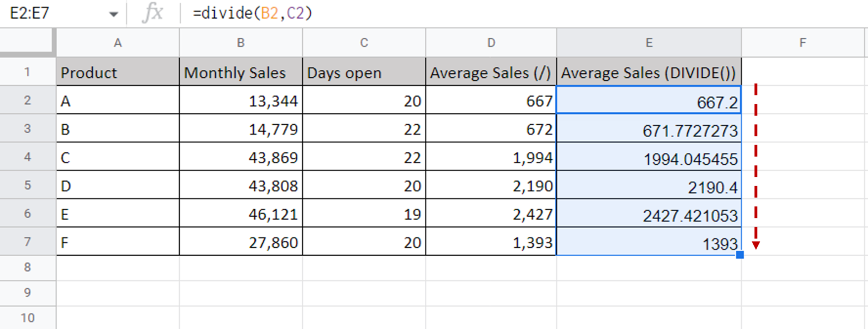
Task: Click row 3 header
Action: pos(28,129)
